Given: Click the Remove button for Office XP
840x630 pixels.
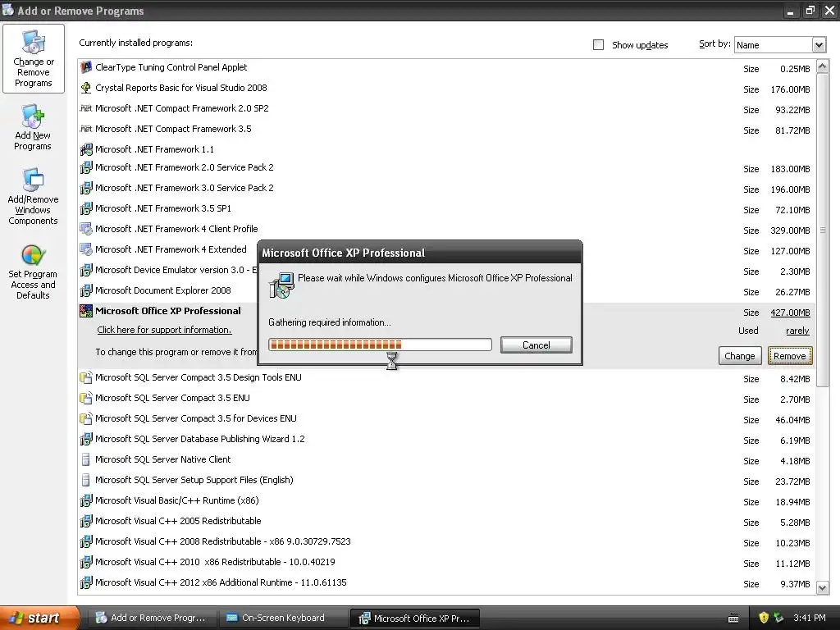Looking at the screenshot, I should pos(790,356).
